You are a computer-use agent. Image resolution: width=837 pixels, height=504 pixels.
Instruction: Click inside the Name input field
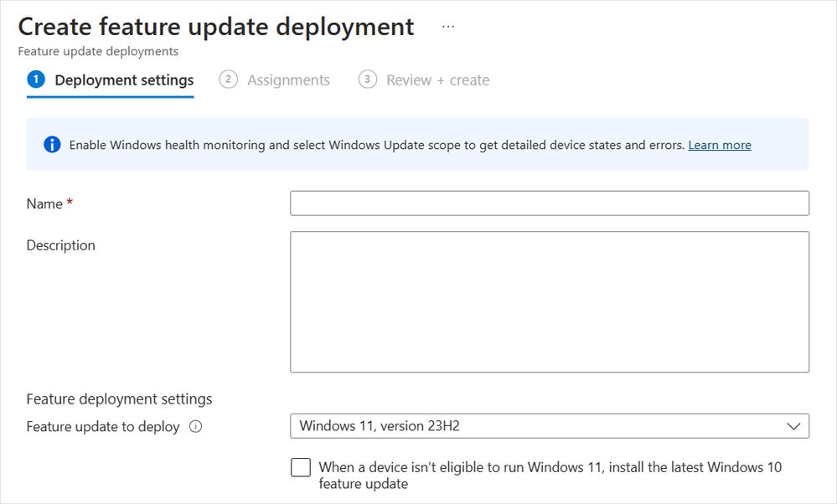(x=549, y=203)
